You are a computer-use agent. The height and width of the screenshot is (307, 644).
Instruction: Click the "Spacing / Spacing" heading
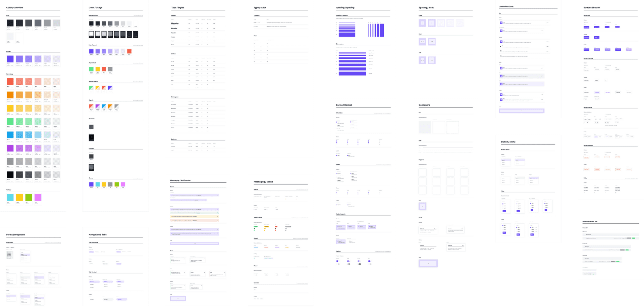(x=345, y=7)
